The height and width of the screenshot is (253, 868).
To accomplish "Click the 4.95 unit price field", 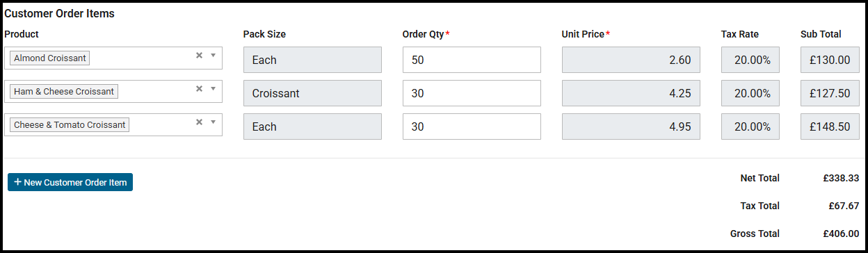I will [x=631, y=126].
